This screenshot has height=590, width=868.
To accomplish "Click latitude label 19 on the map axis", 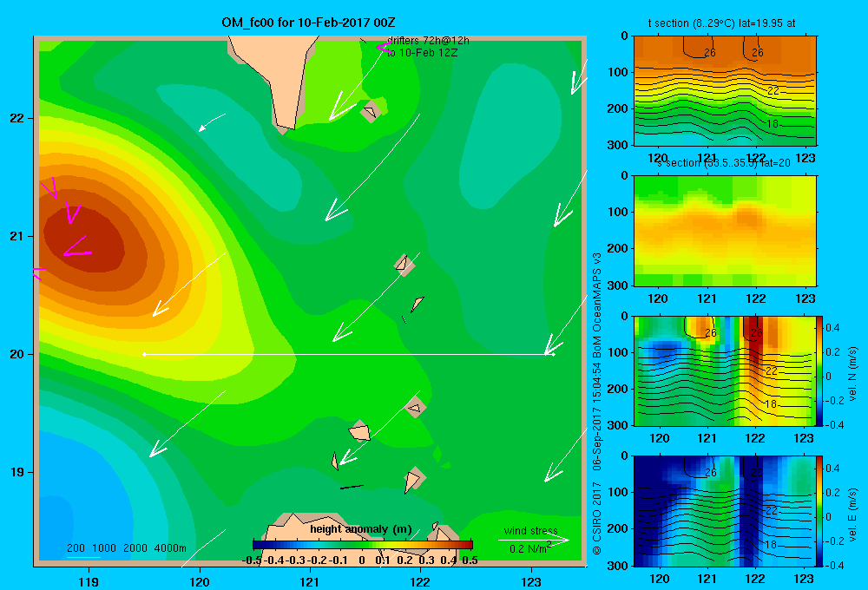I will coord(17,472).
